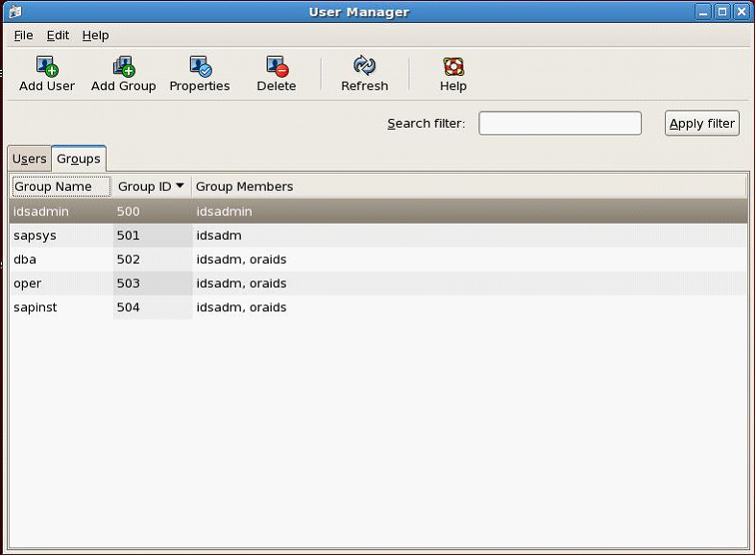Click the User Manager window menu icon

[x=12, y=12]
